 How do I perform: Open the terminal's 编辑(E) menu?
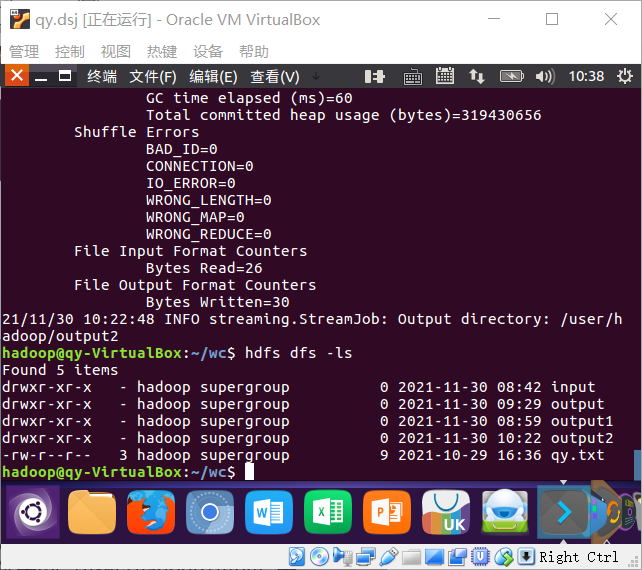213,77
